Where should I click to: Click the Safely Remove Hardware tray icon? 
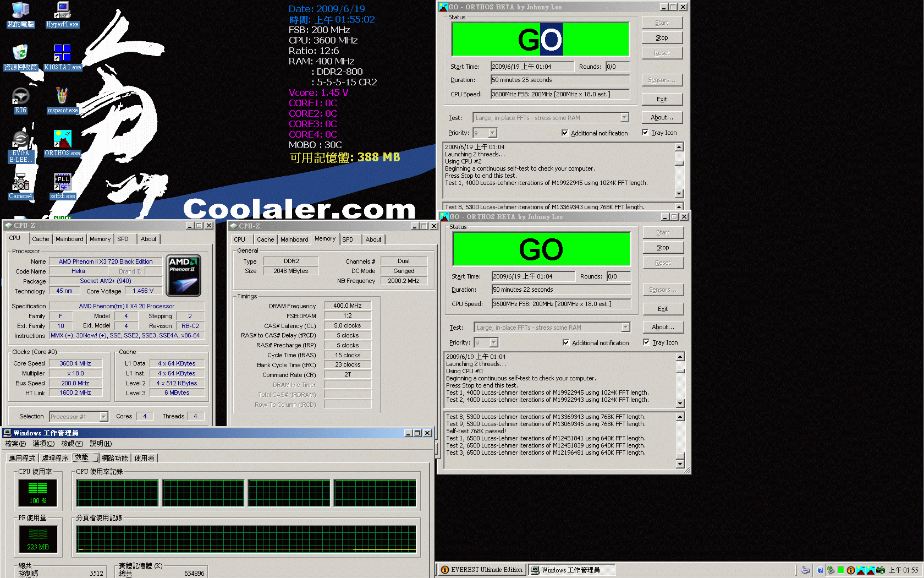click(831, 570)
